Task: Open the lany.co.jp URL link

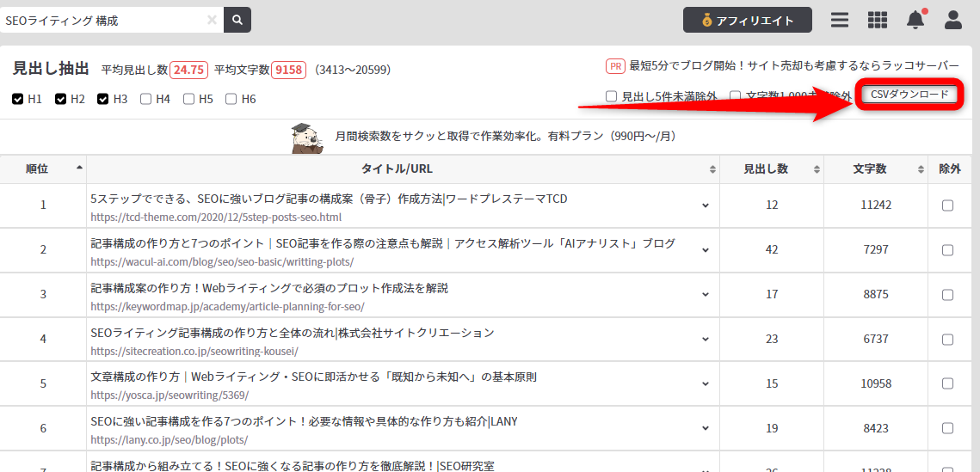Action: (x=169, y=440)
